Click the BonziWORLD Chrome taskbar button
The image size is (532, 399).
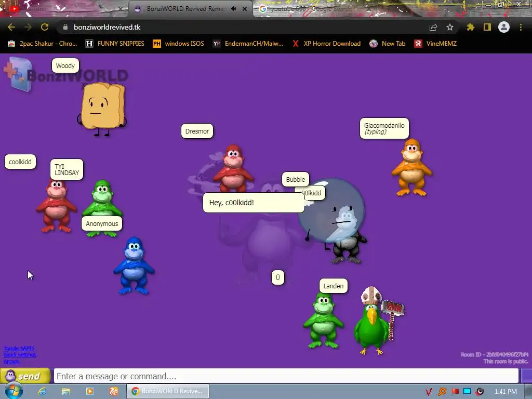coord(168,391)
